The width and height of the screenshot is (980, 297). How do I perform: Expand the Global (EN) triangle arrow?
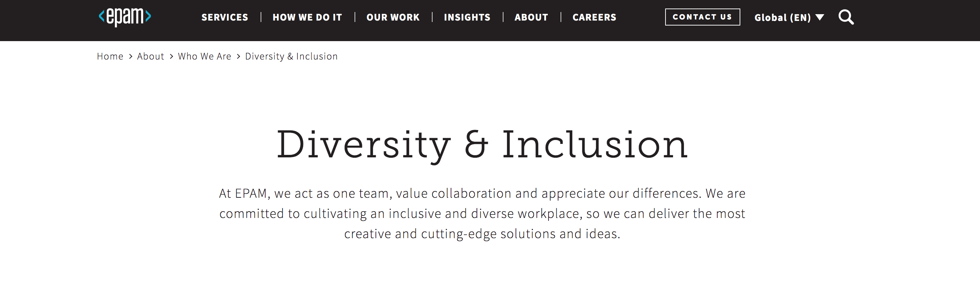(x=820, y=17)
